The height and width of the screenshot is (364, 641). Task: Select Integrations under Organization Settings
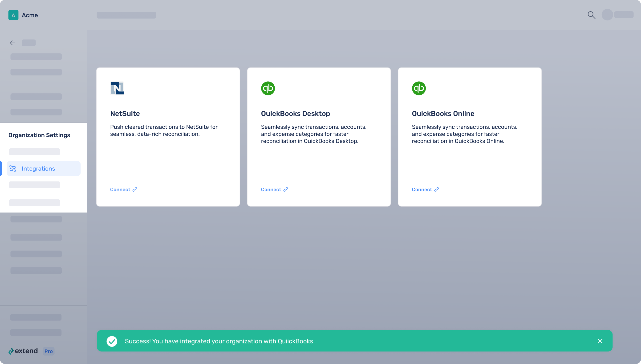click(38, 168)
